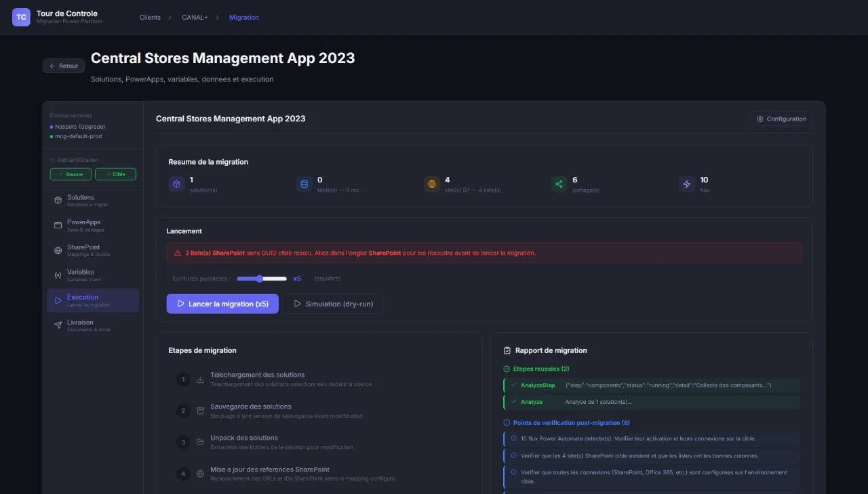Click the step 3 number badge
The width and height of the screenshot is (868, 494).
click(182, 442)
